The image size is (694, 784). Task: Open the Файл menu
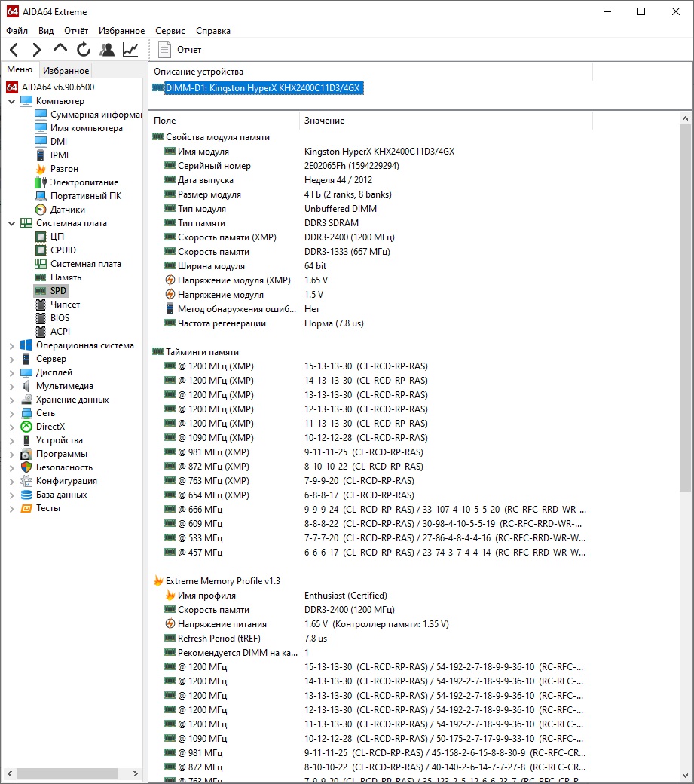point(17,31)
